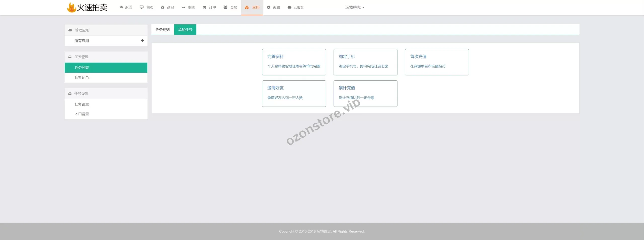This screenshot has height=240, width=644.
Task: Expand 所有应用 with the plus icon
Action: click(x=142, y=41)
